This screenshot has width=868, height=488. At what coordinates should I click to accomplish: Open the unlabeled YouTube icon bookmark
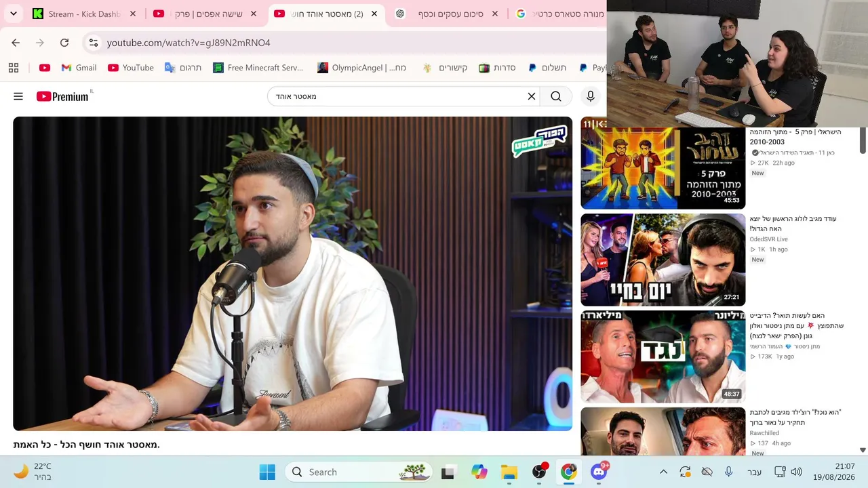click(45, 68)
